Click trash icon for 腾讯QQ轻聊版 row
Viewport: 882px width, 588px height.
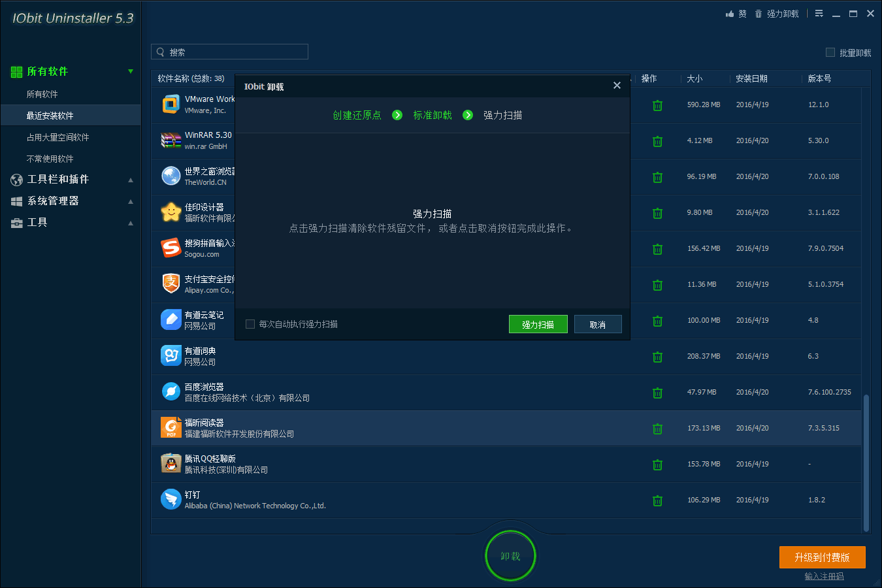point(657,465)
